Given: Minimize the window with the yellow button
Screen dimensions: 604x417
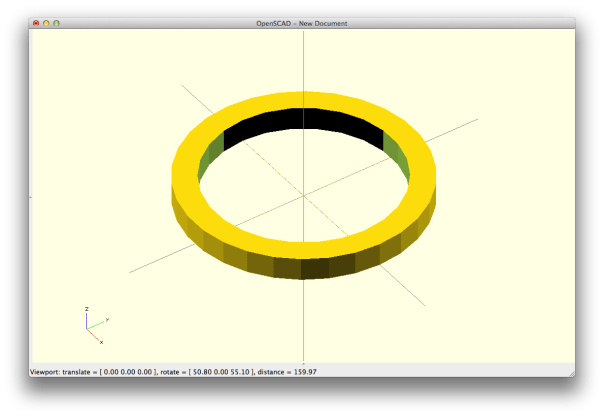Looking at the screenshot, I should [46, 21].
